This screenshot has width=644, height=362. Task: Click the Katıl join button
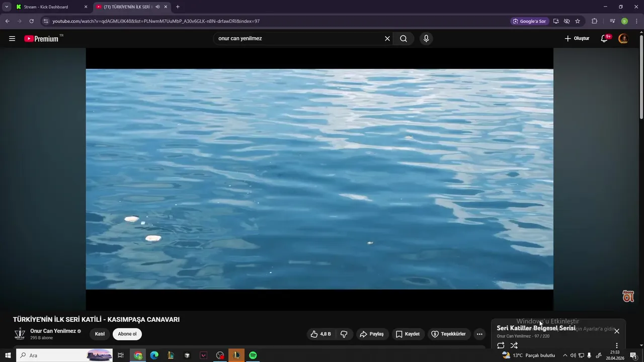[100, 334]
